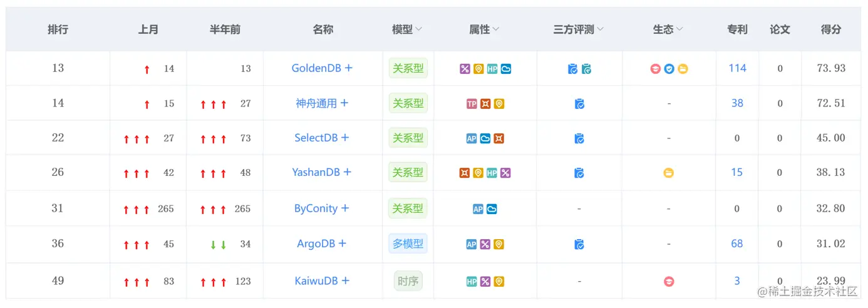This screenshot has width=868, height=308.
Task: Click the 得分 column header
Action: coord(831,29)
